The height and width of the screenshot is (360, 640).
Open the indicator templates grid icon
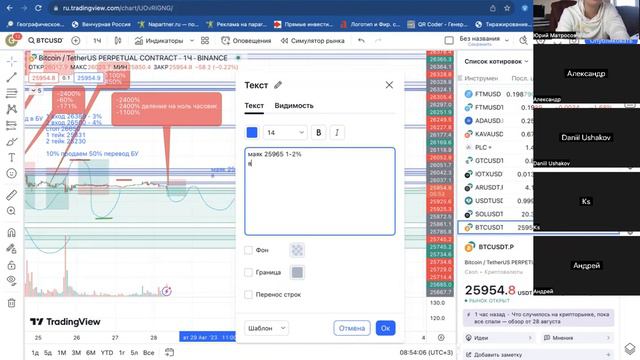pos(205,40)
